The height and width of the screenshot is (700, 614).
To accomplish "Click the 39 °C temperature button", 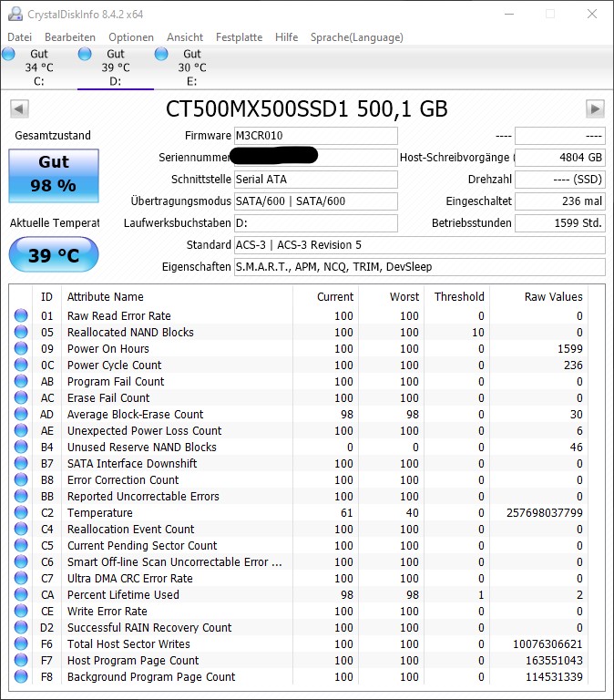I will pyautogui.click(x=54, y=254).
